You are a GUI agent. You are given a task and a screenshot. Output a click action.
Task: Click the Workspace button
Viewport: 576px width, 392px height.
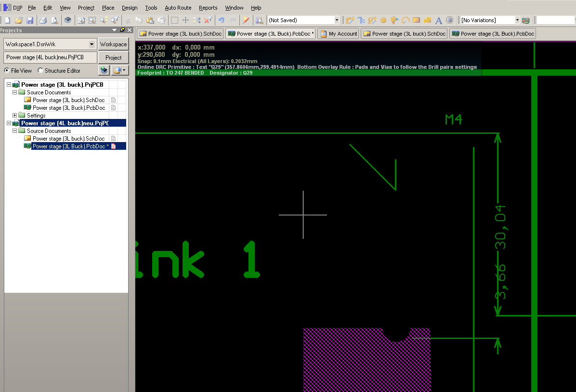pyautogui.click(x=113, y=44)
